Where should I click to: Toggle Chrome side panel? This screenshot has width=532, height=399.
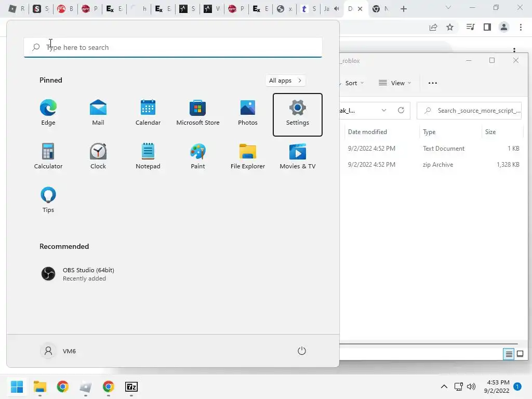(487, 27)
